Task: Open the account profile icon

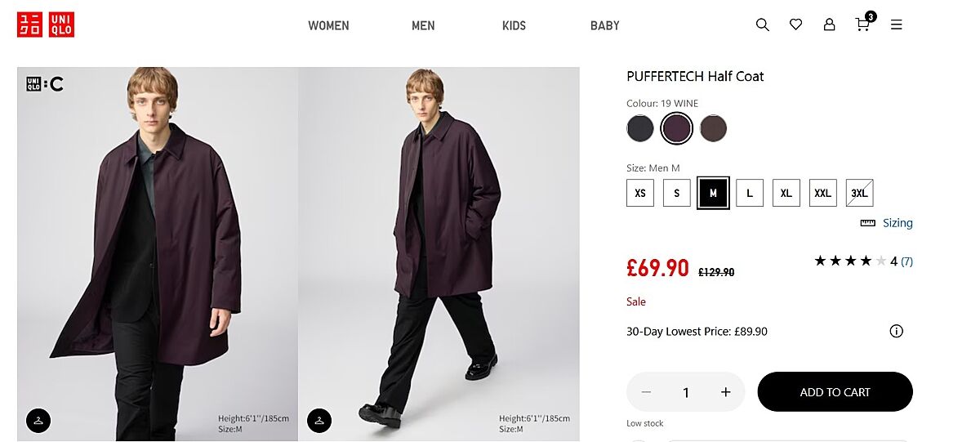Action: (829, 25)
